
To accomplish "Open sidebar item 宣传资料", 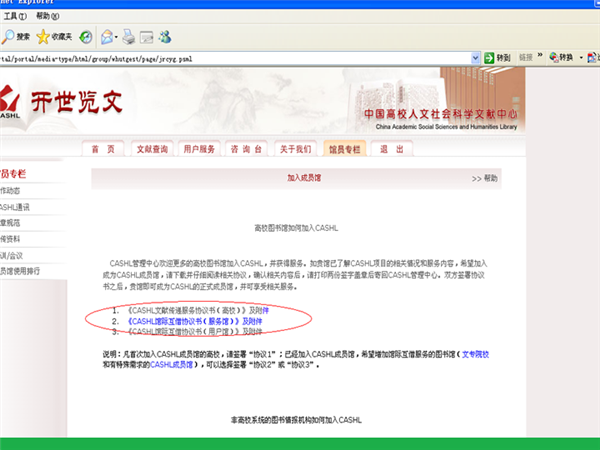I will pyautogui.click(x=10, y=239).
